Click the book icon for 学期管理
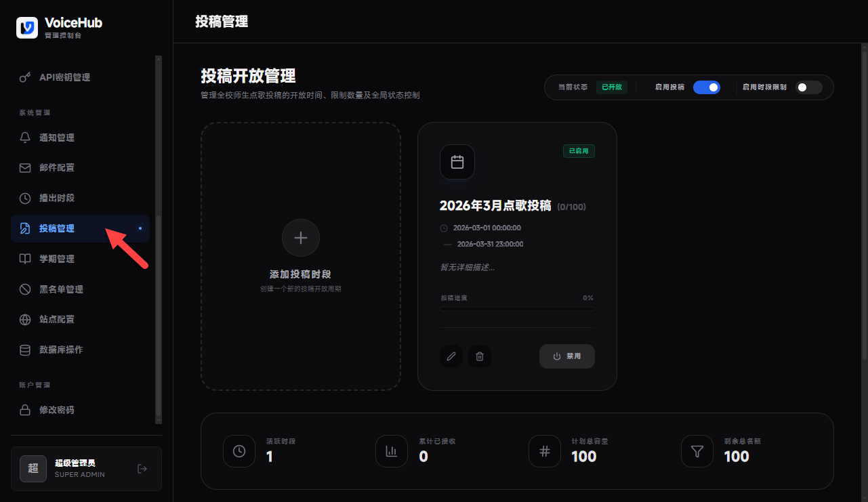The width and height of the screenshot is (868, 502). [25, 259]
